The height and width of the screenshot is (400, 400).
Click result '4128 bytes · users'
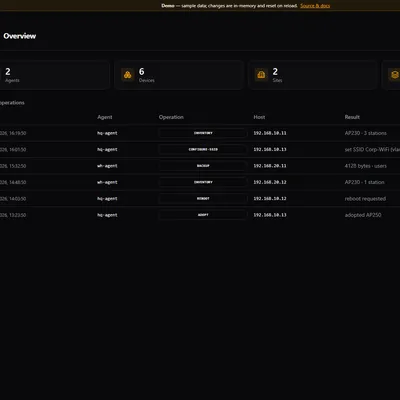366,166
